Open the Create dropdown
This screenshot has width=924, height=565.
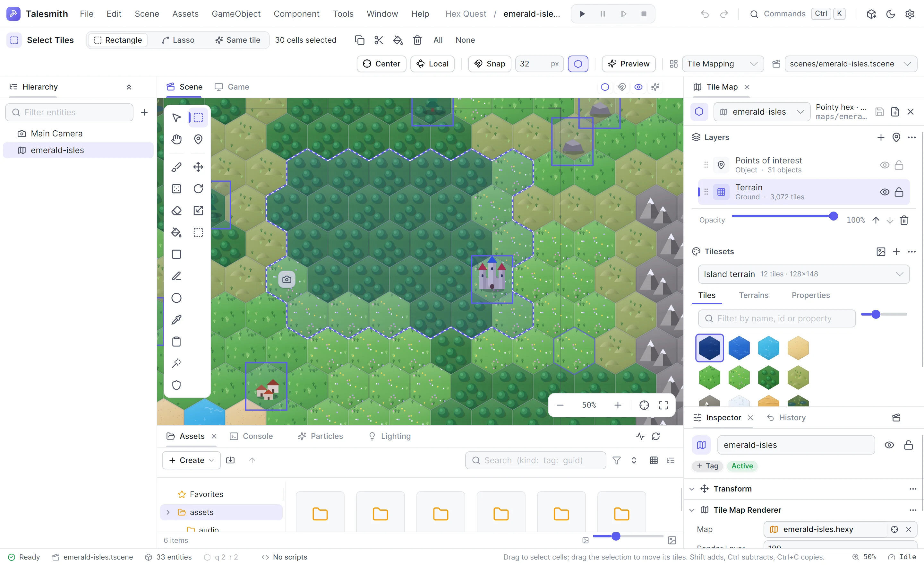(191, 460)
